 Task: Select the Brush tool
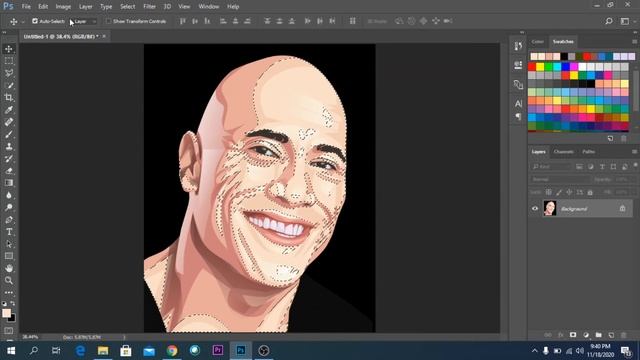pyautogui.click(x=9, y=134)
